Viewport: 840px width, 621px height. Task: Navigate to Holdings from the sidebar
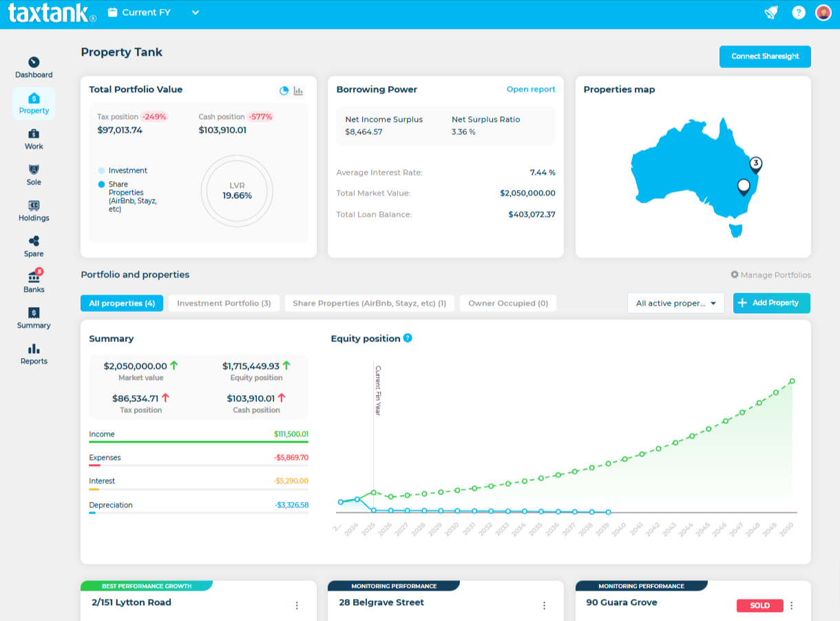pyautogui.click(x=33, y=209)
